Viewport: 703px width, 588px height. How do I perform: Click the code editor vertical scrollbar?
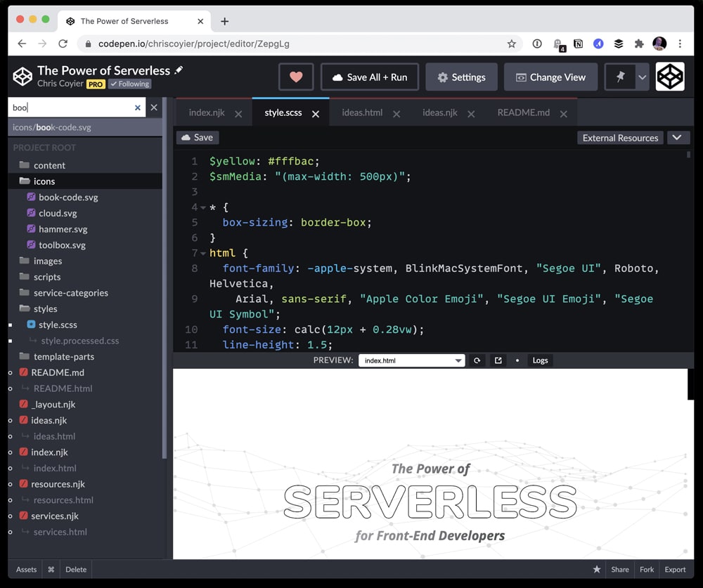click(689, 156)
